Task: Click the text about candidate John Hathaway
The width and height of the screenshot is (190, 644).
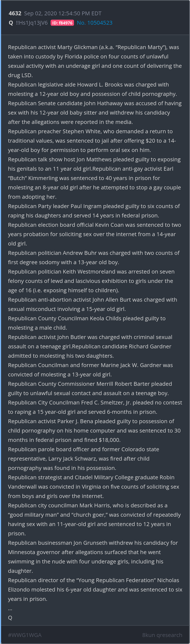Action: [95, 104]
